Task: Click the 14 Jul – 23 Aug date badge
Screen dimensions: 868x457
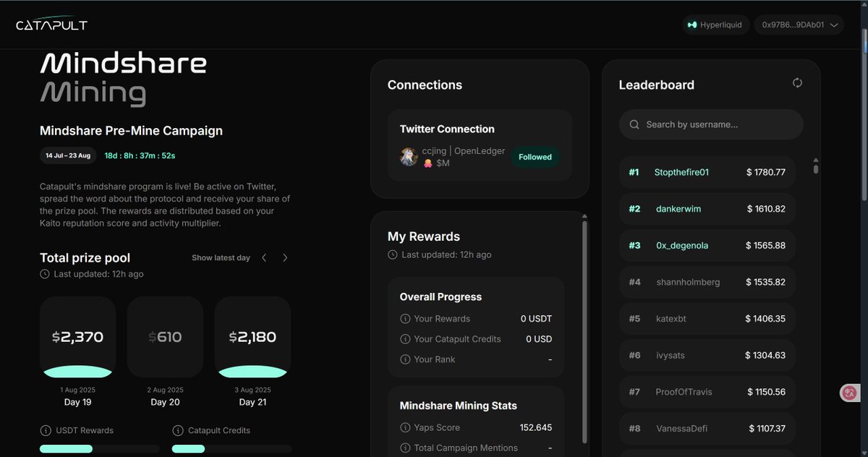Action: 68,155
